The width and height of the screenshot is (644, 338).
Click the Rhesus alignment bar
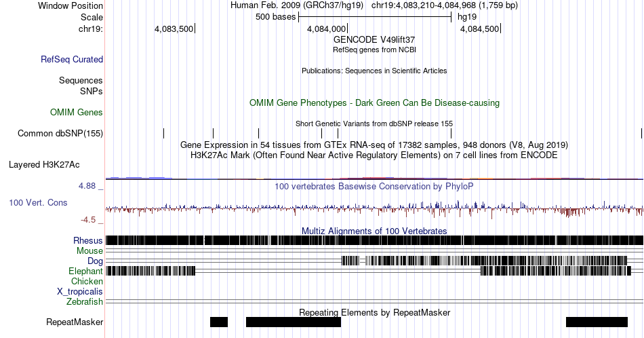(x=374, y=240)
